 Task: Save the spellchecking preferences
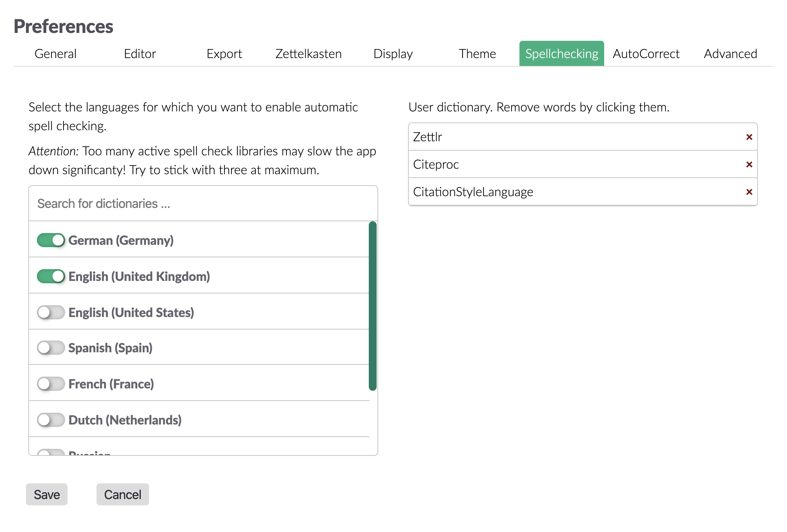point(46,494)
